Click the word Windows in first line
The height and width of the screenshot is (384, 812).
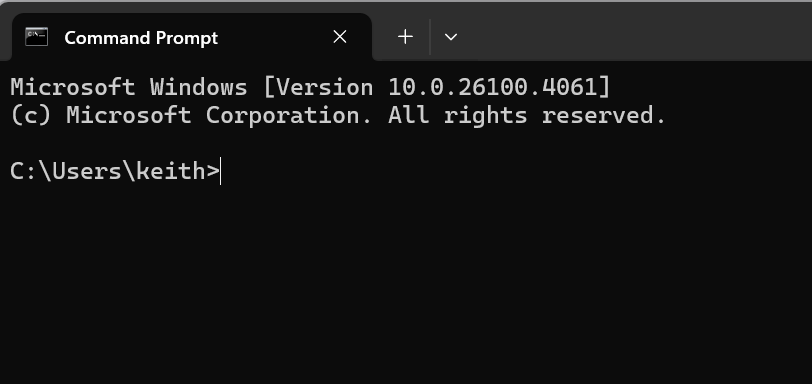point(198,87)
